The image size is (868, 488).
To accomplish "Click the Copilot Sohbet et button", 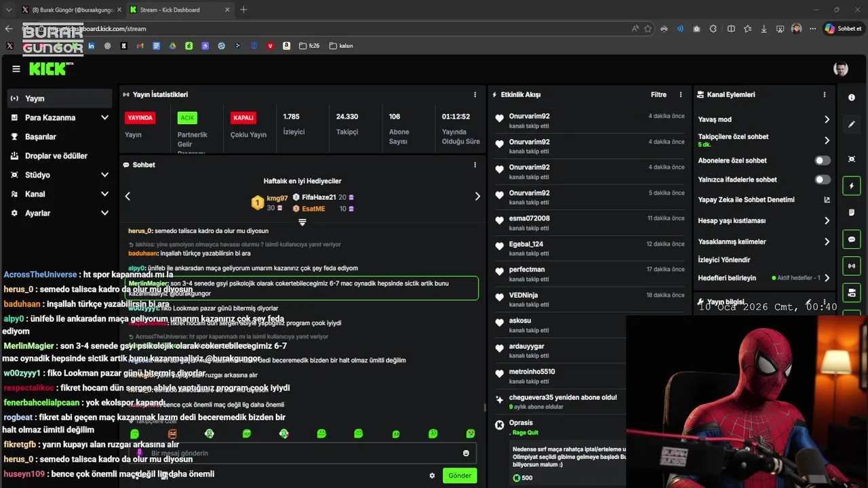I will coord(843,28).
